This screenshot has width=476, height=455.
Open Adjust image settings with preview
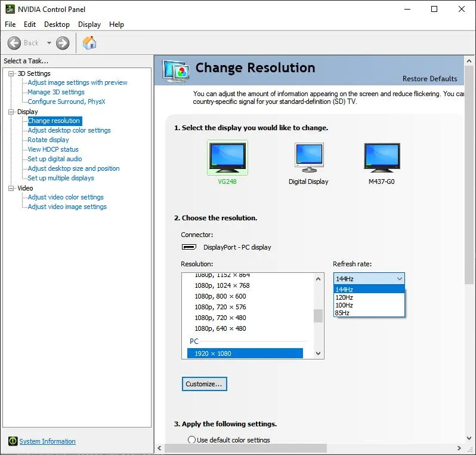[x=78, y=82]
